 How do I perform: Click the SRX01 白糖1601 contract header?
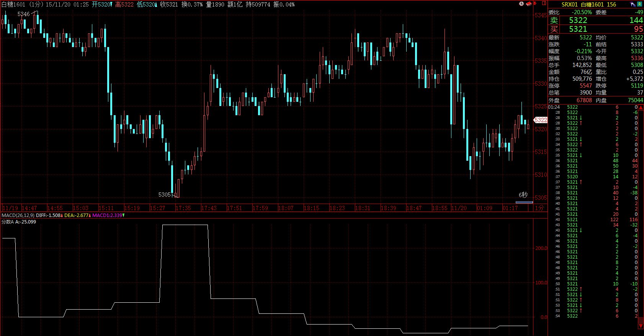(x=588, y=4)
